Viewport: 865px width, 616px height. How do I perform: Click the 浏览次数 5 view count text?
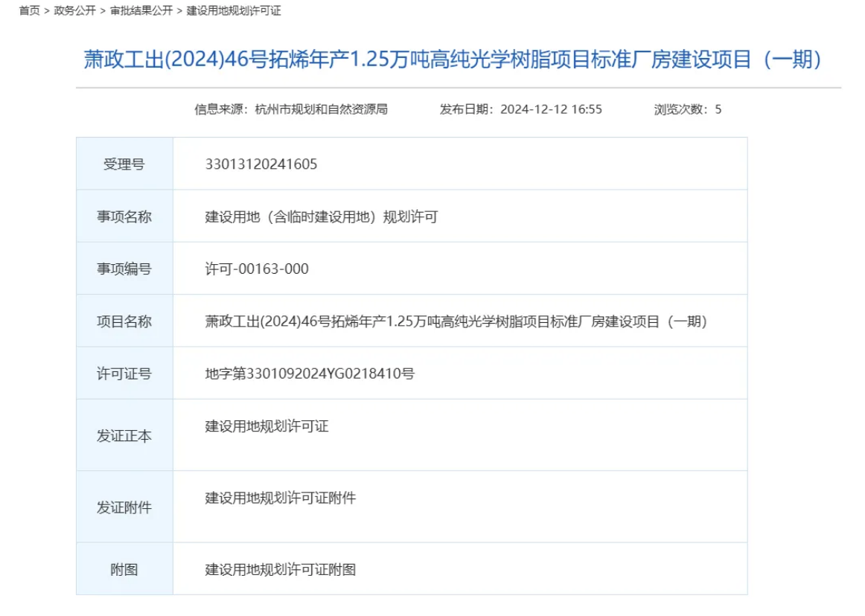(x=688, y=109)
